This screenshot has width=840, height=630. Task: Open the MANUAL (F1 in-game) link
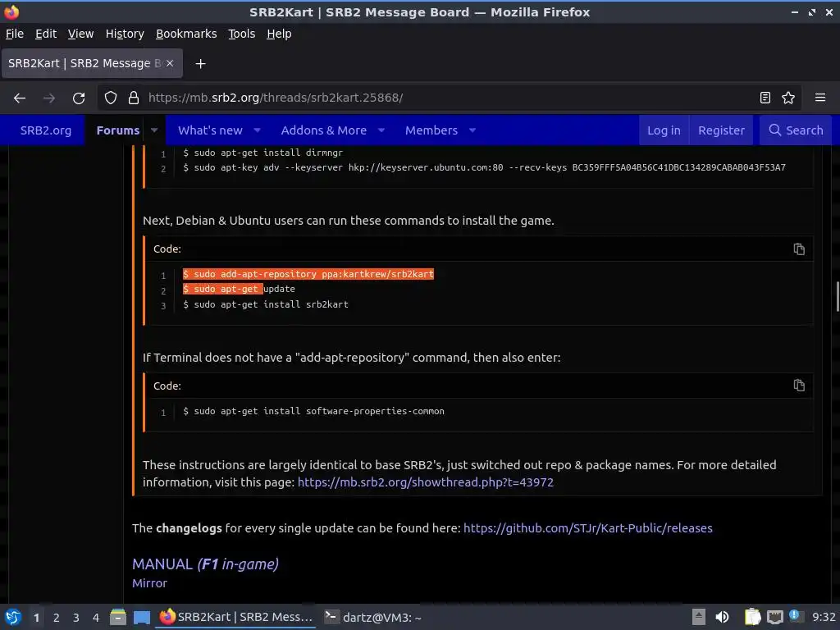[x=205, y=564]
